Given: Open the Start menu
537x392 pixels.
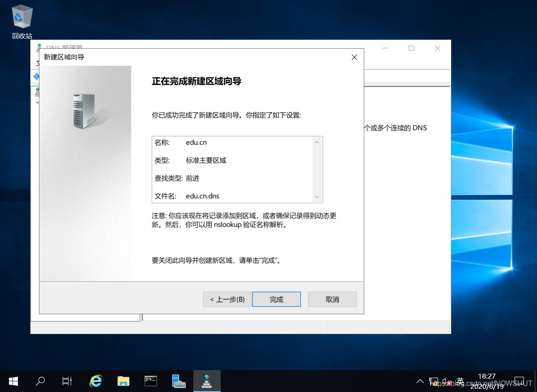Looking at the screenshot, I should point(13,381).
